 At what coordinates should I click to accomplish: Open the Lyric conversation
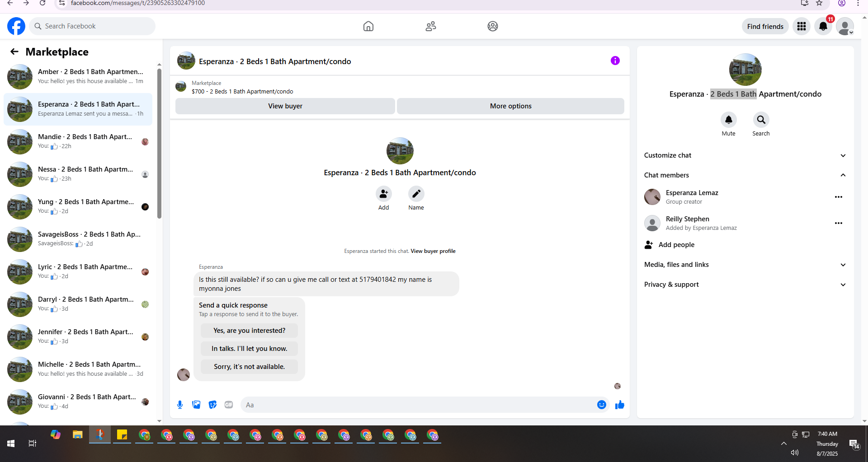coord(78,271)
